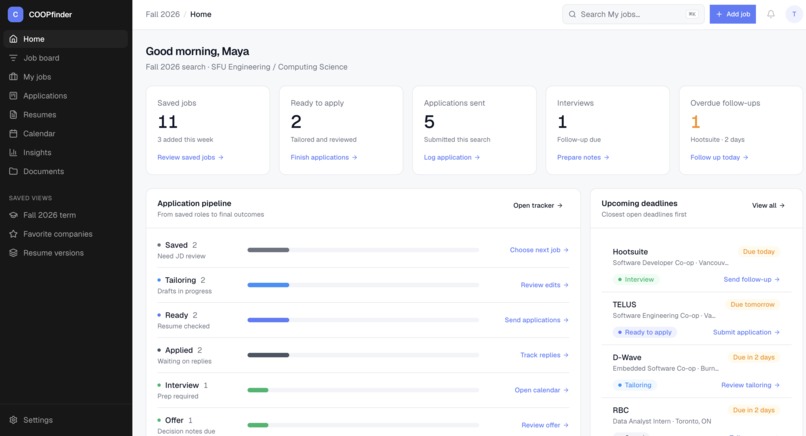The width and height of the screenshot is (806, 436).
Task: Click Finish applications link
Action: point(324,157)
